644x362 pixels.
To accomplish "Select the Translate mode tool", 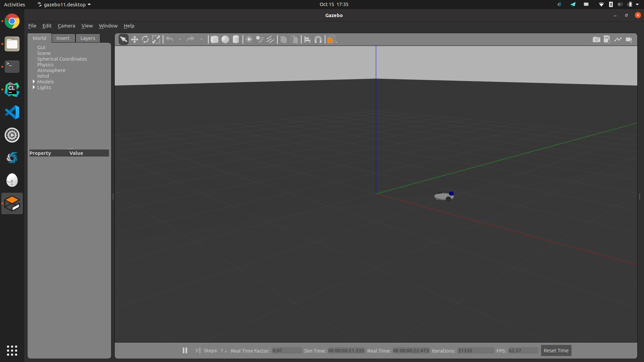I will coord(135,40).
